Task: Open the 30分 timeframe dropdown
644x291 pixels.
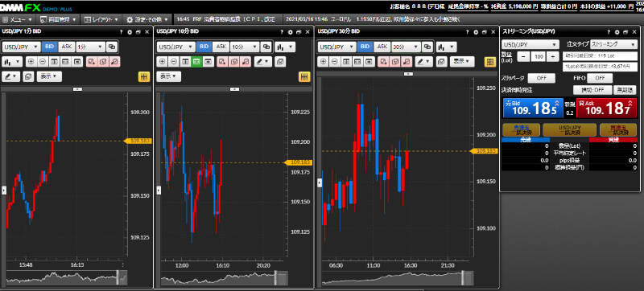Action: coord(405,47)
